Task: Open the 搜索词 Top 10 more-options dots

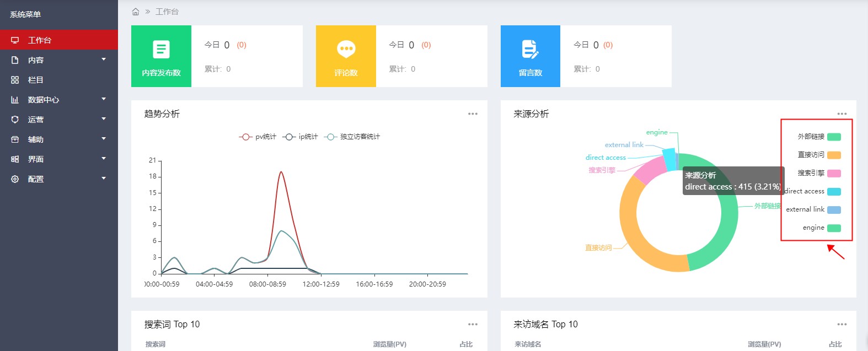Action: pos(473,325)
